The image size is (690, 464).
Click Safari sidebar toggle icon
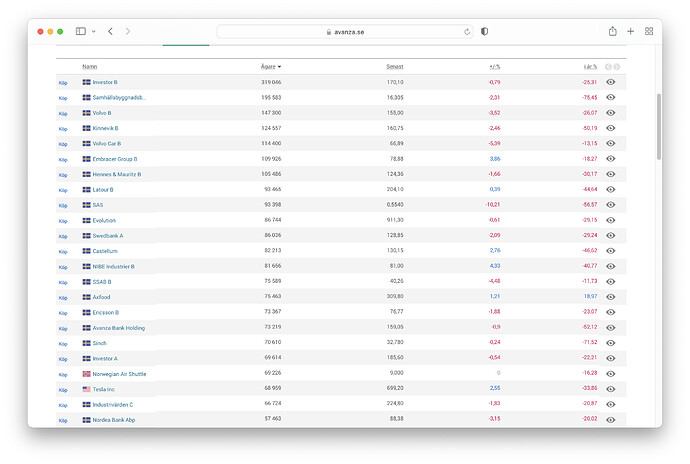[x=81, y=31]
